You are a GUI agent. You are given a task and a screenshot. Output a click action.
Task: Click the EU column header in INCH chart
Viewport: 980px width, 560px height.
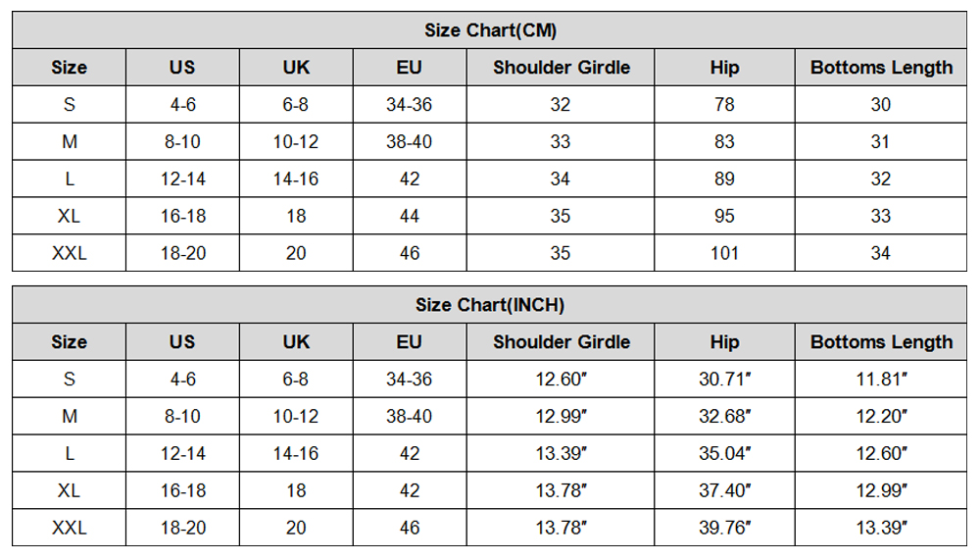click(x=410, y=342)
